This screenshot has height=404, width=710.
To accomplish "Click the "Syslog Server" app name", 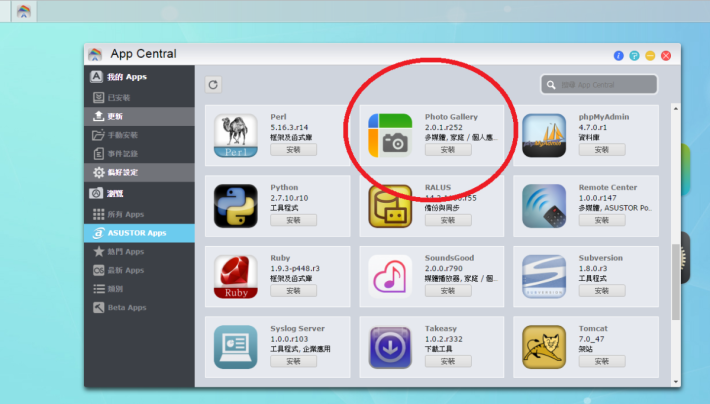I will [297, 328].
